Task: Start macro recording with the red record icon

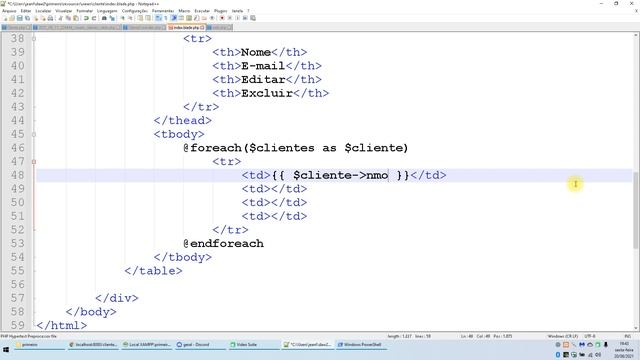Action: [x=222, y=18]
